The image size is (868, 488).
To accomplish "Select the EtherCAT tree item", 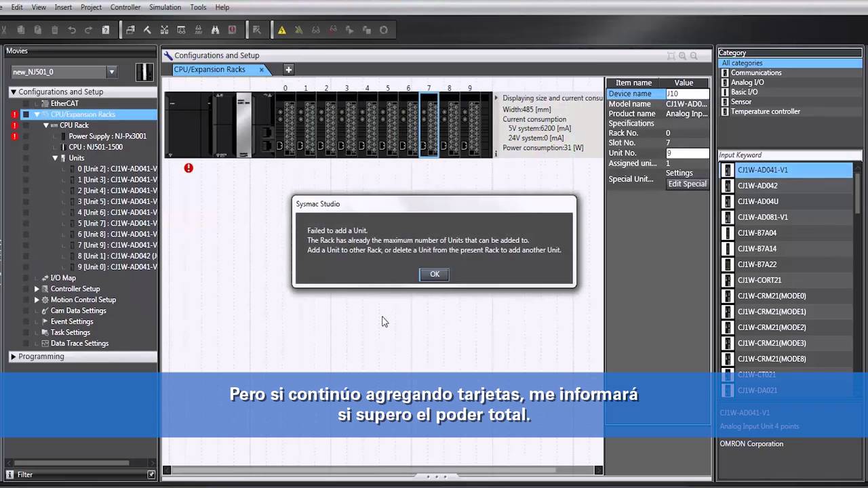I will coord(64,104).
